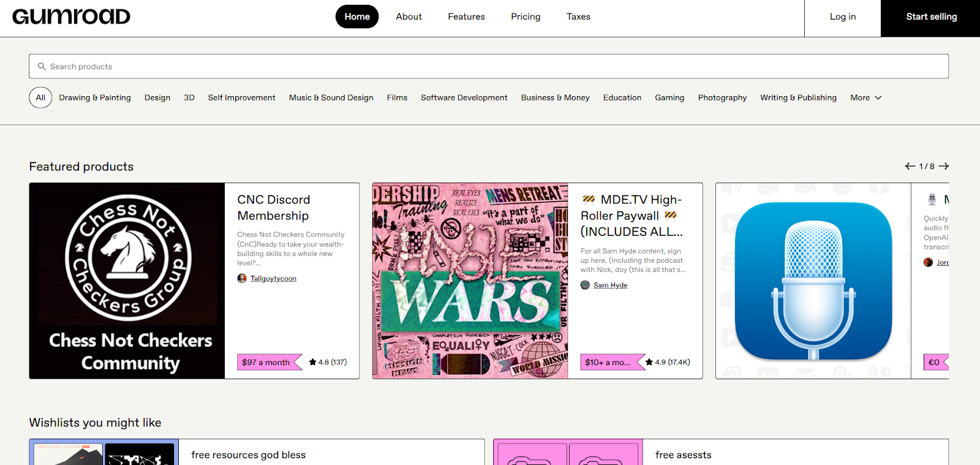Focus the Search products field
The height and width of the screenshot is (465, 980).
point(489,66)
